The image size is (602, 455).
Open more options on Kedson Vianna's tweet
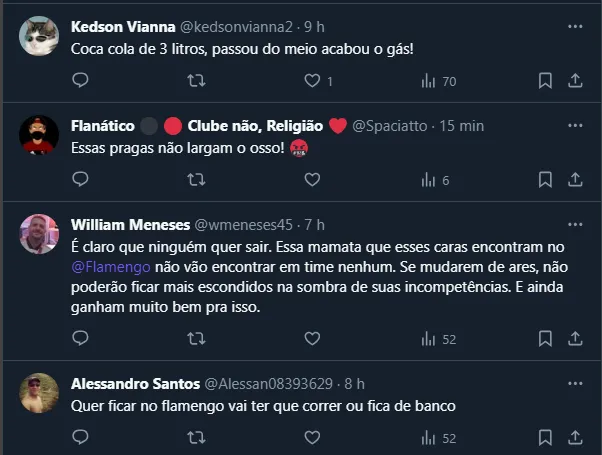575,27
